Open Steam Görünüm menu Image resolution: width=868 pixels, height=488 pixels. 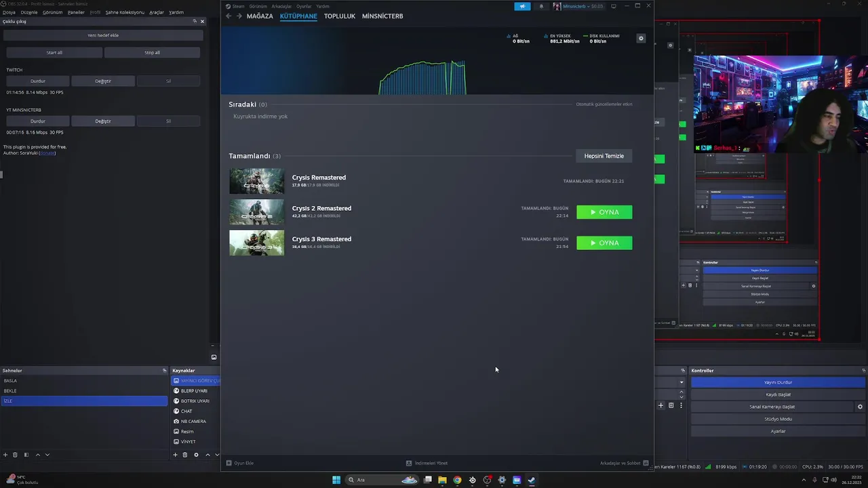258,6
